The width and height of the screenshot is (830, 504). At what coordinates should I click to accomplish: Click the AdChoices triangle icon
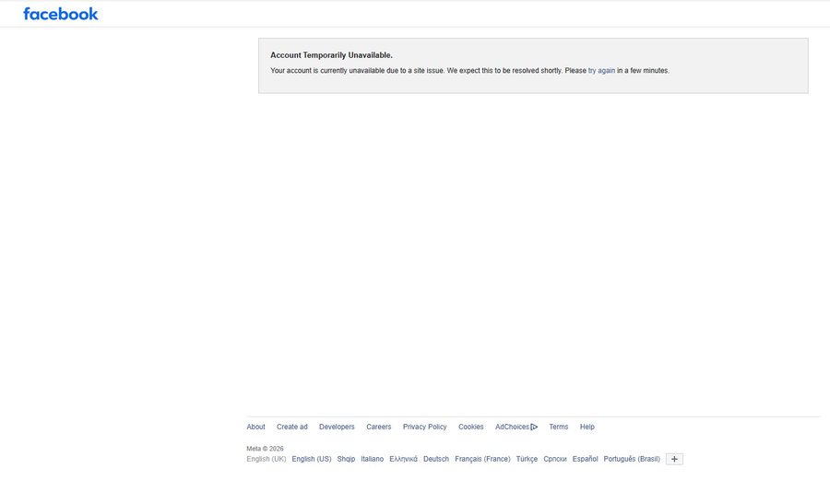tap(534, 427)
